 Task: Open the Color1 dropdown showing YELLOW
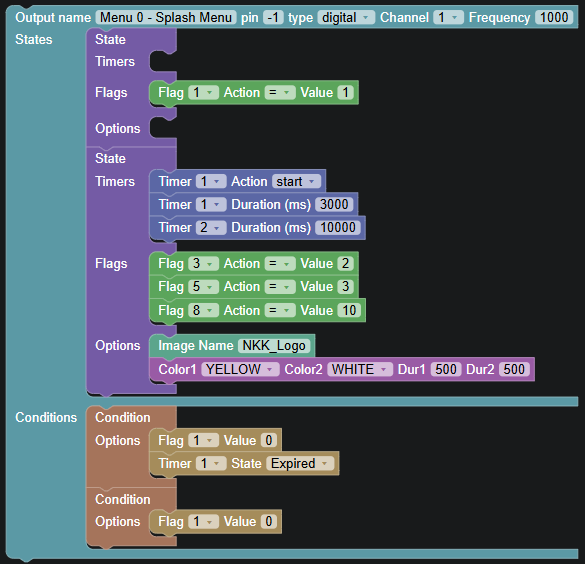tap(240, 369)
